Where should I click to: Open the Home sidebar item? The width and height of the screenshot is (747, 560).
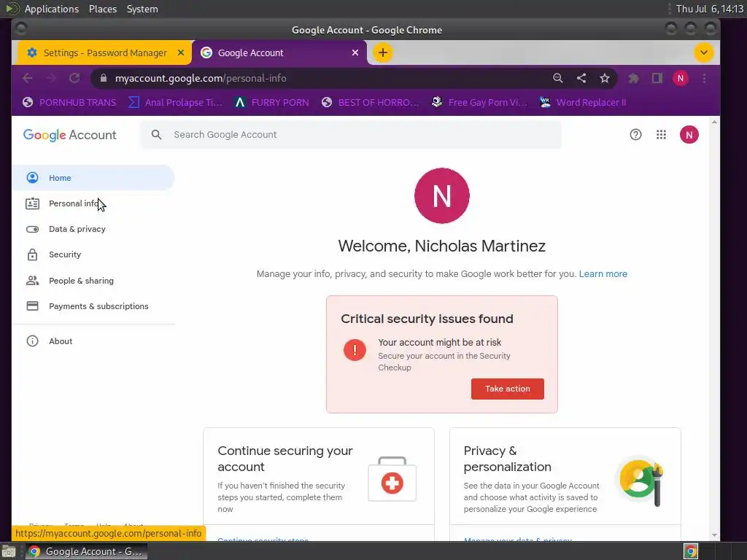[93, 178]
